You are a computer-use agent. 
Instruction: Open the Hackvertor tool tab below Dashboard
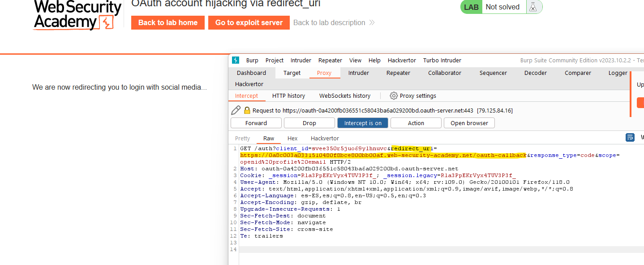point(249,84)
